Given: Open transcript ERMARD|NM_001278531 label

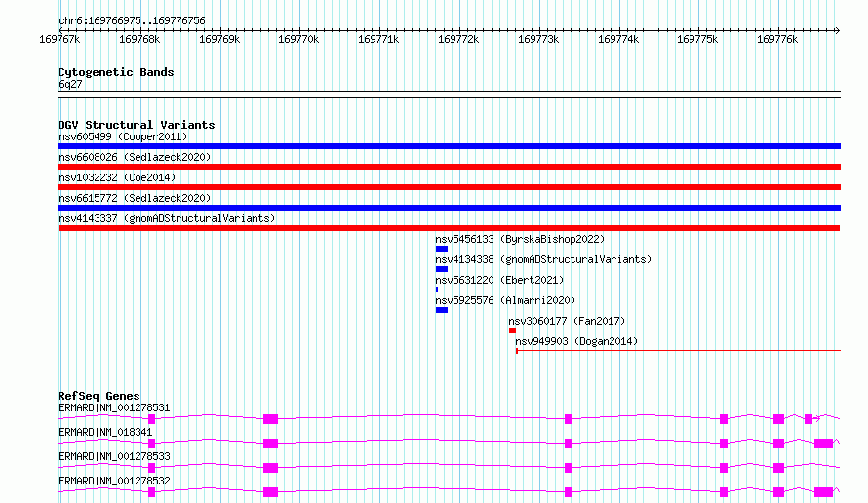Looking at the screenshot, I should (x=114, y=407).
